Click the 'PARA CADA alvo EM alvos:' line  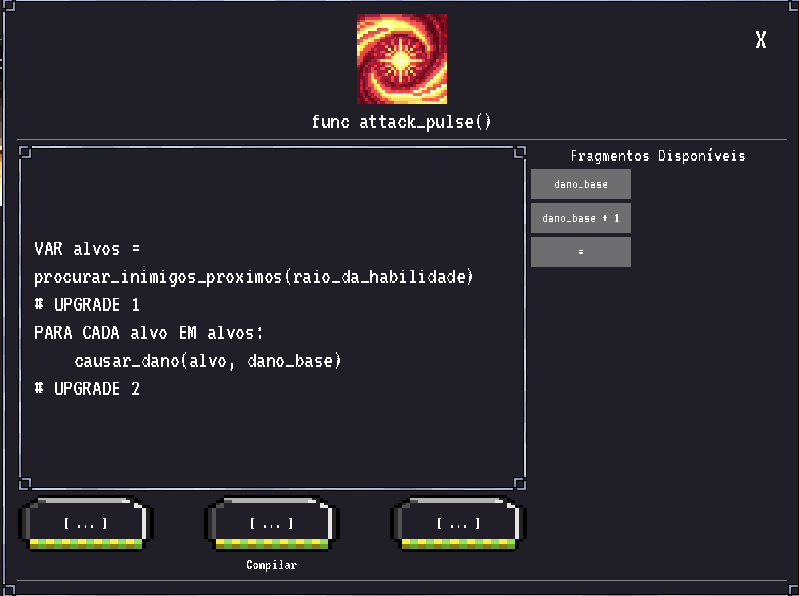[x=148, y=333]
